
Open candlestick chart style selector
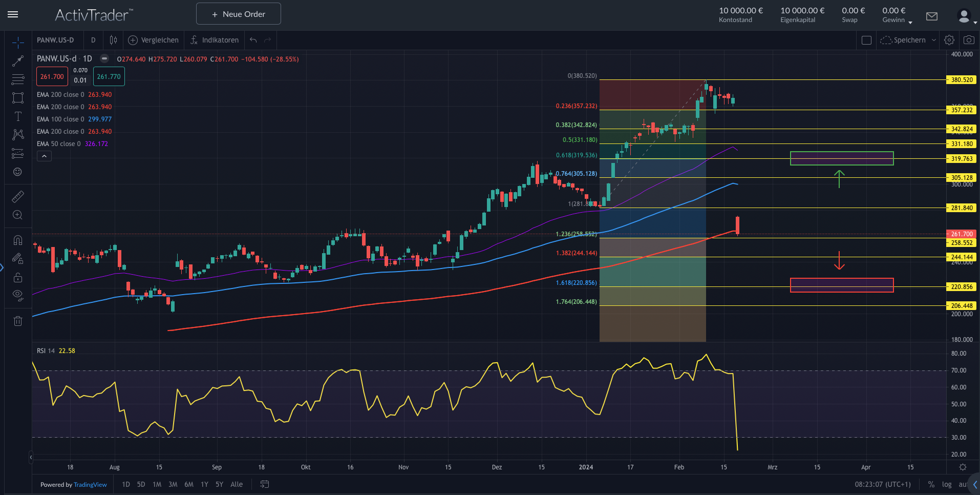(x=113, y=40)
